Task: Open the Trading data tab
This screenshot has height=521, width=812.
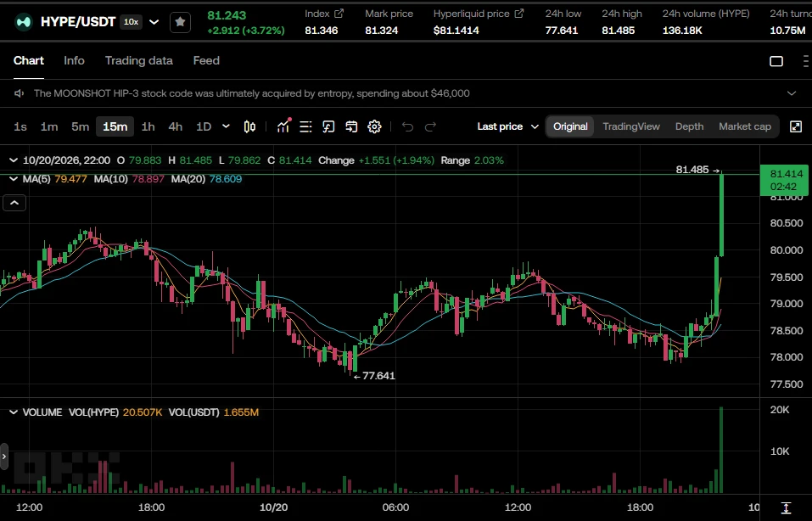Action: coord(139,60)
